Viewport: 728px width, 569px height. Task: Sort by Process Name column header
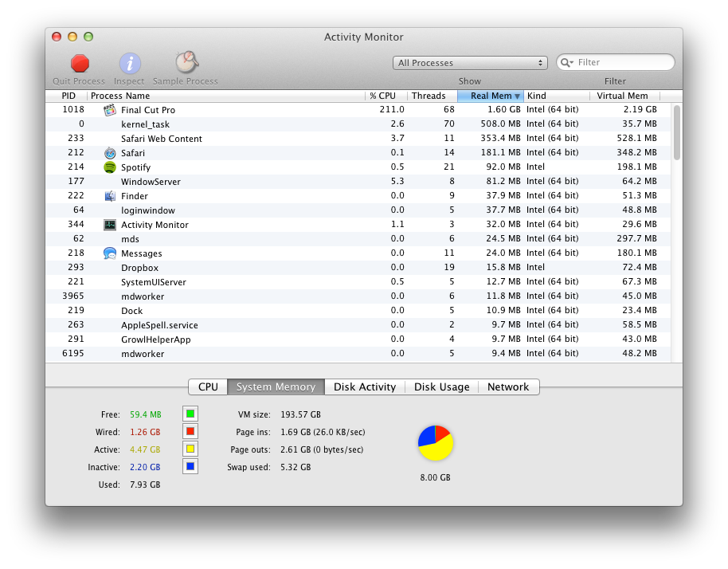226,96
